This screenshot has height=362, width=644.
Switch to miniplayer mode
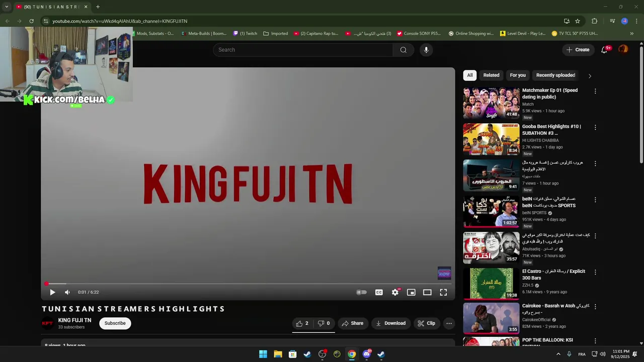pos(411,292)
